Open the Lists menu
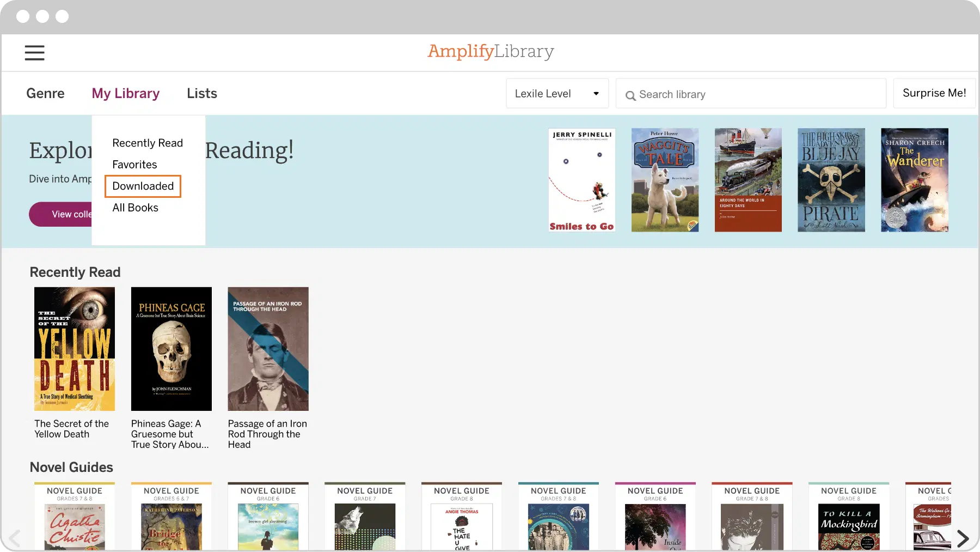The height and width of the screenshot is (552, 980). (x=202, y=93)
